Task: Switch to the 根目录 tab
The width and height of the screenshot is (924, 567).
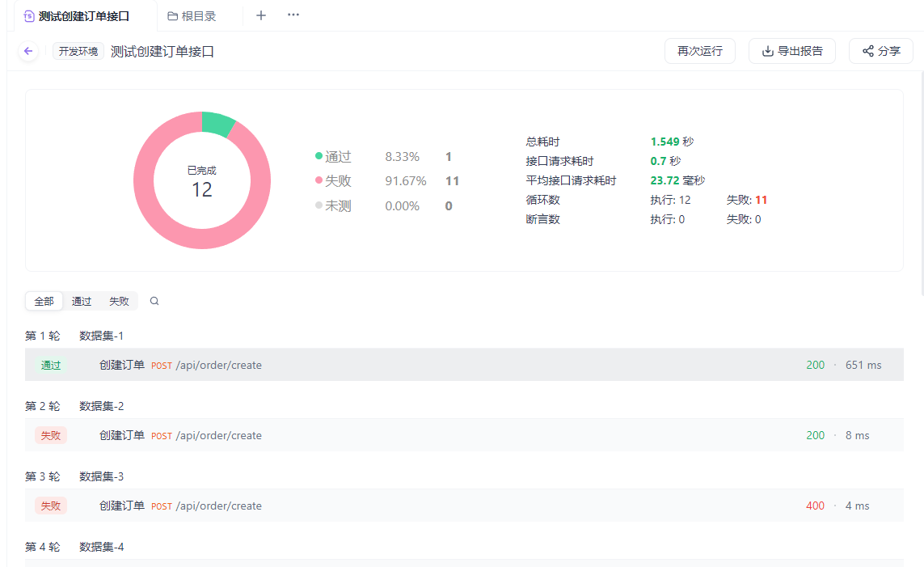Action: 198,16
